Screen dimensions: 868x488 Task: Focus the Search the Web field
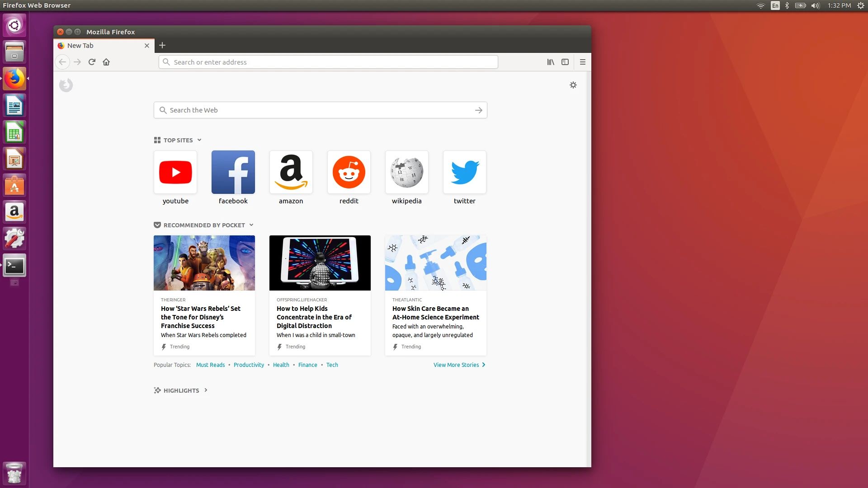pos(320,110)
